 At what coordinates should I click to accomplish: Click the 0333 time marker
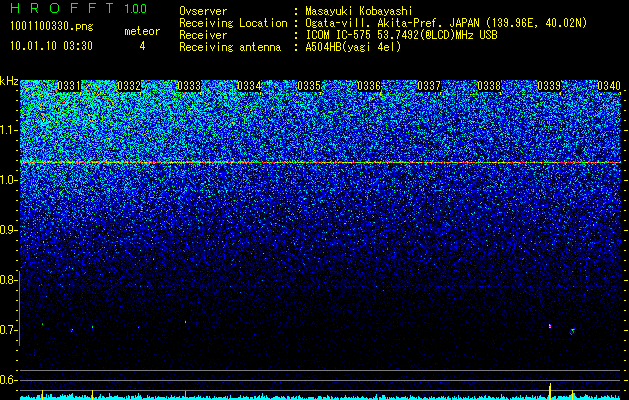[x=189, y=86]
